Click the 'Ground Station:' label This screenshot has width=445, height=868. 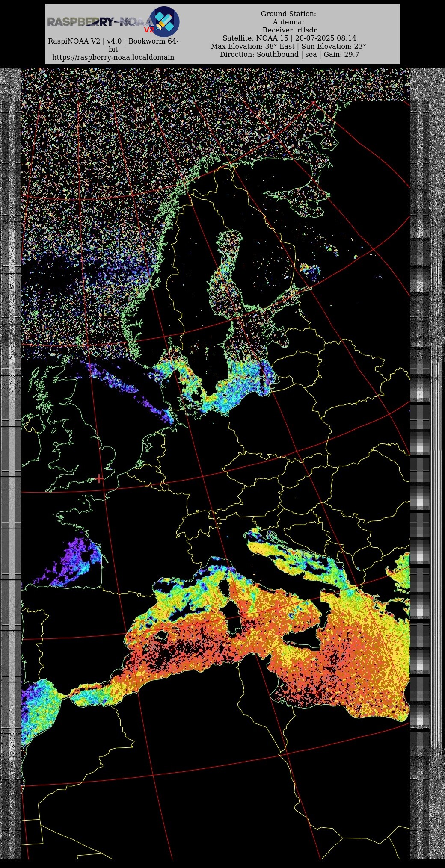coord(288,14)
